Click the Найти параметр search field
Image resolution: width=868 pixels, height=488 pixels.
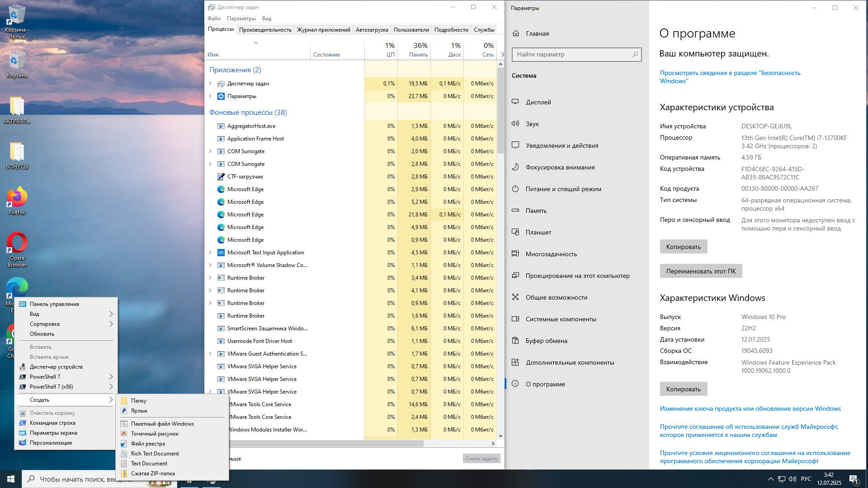(576, 55)
